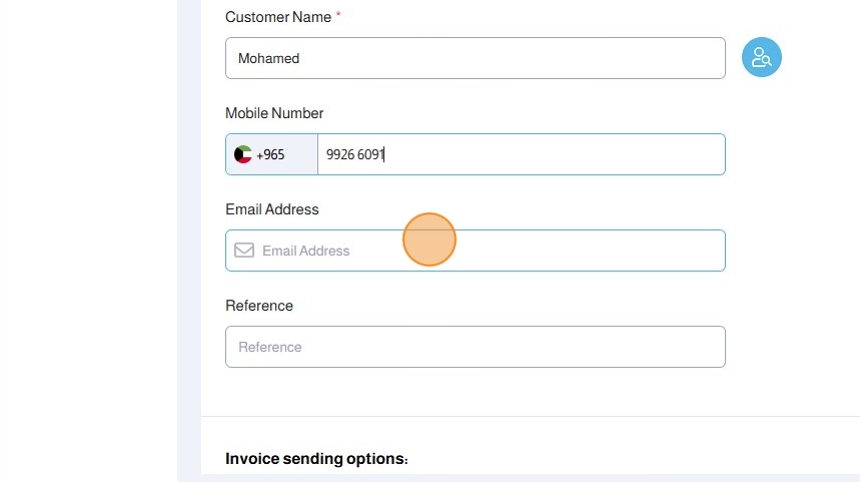Click the Kuwait flag icon
This screenshot has height=482, width=860.
coord(243,155)
